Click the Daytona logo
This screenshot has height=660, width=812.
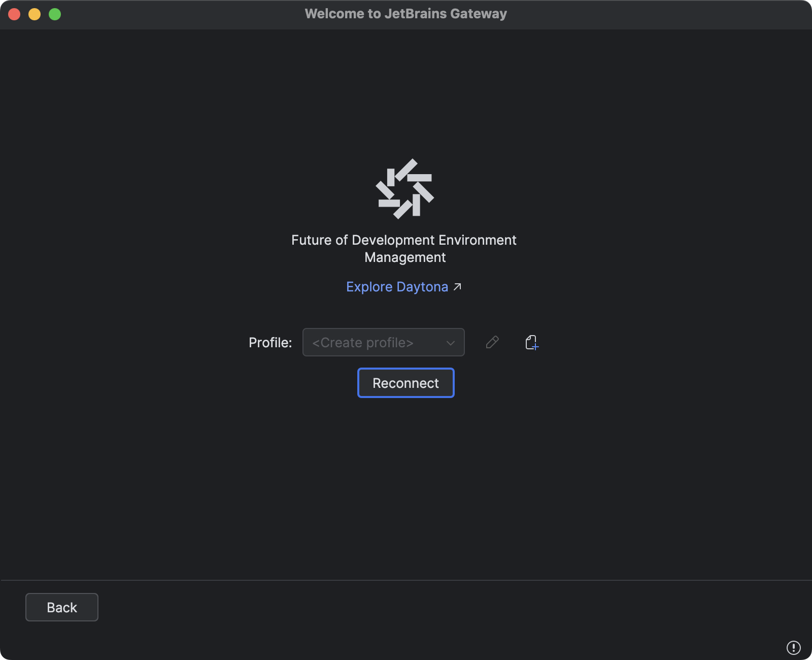tap(405, 189)
